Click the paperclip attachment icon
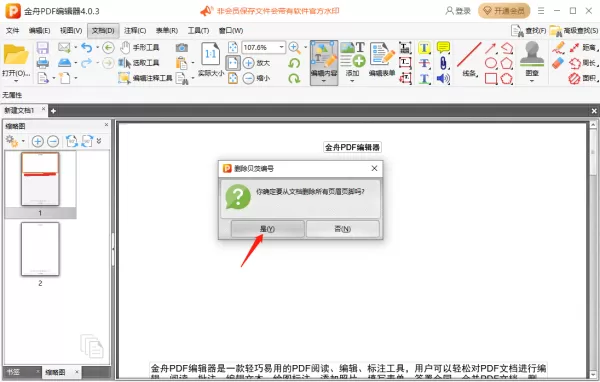The height and width of the screenshot is (382, 600). pyautogui.click(x=443, y=63)
